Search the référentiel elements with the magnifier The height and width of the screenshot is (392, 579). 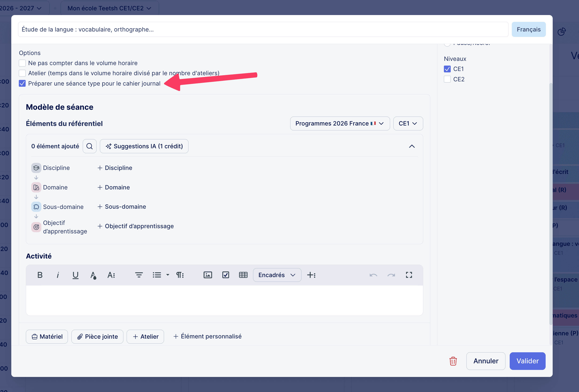coord(90,146)
